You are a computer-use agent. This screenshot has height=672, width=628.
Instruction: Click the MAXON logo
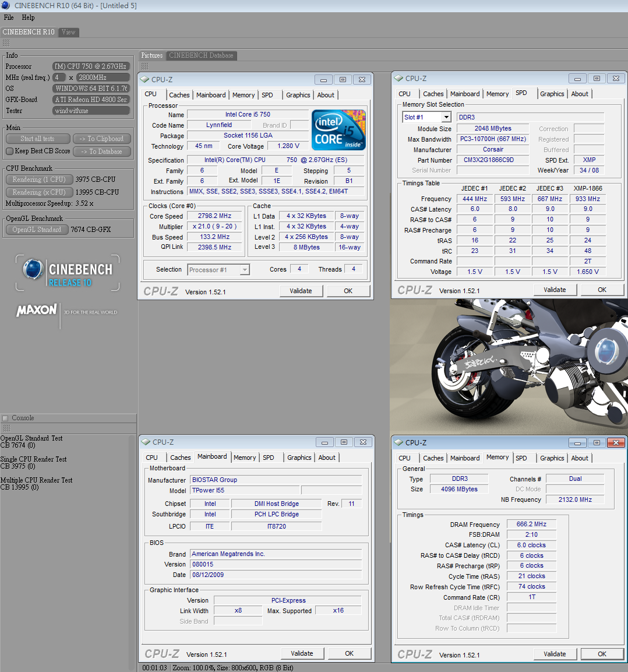point(37,310)
